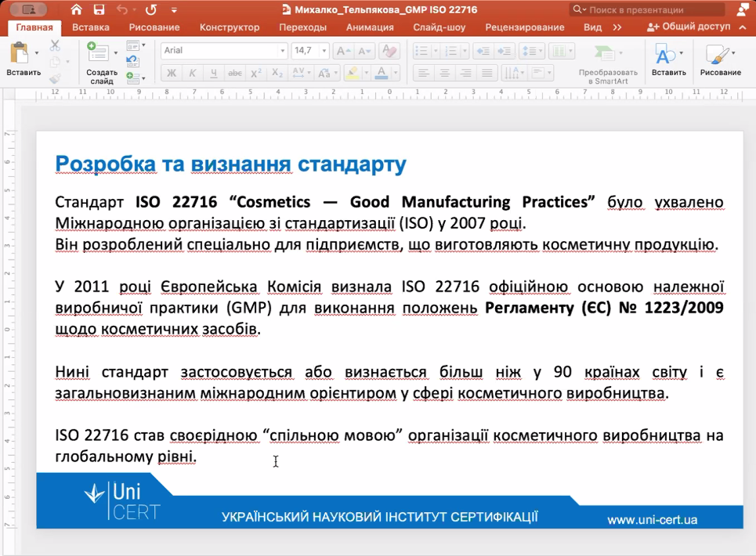The height and width of the screenshot is (556, 756).
Task: Expand the Создать слайд dropdown arrow
Action: 116,53
